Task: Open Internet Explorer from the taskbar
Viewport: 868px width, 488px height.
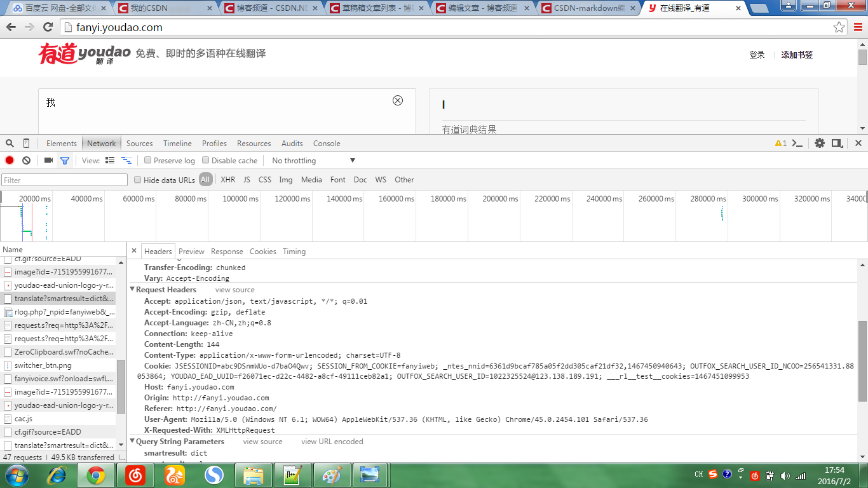Action: [57, 475]
